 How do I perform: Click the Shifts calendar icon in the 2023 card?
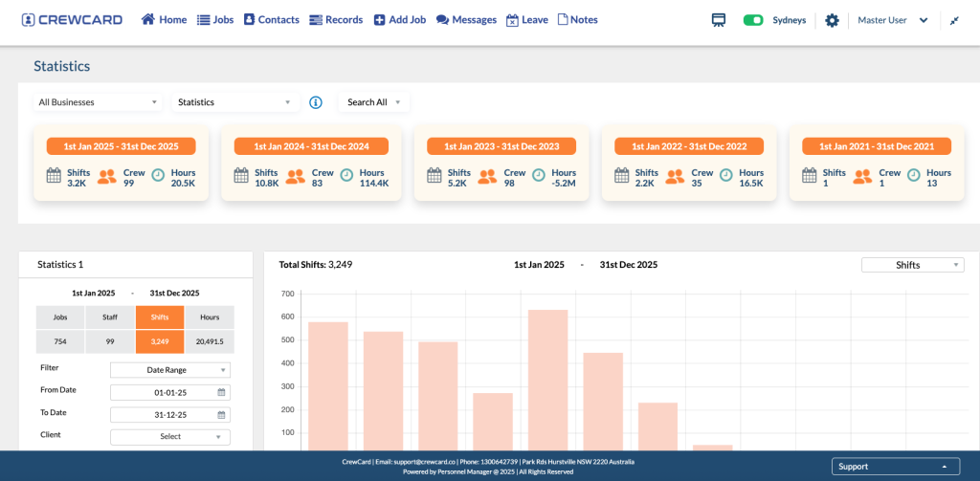[x=434, y=176]
